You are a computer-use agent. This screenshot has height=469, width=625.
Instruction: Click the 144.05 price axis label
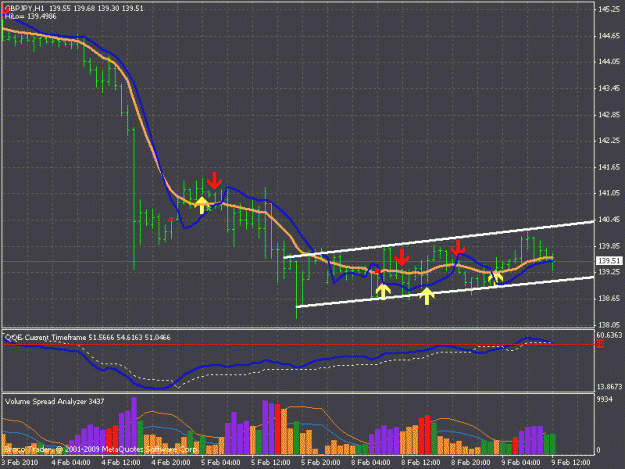pyautogui.click(x=609, y=61)
